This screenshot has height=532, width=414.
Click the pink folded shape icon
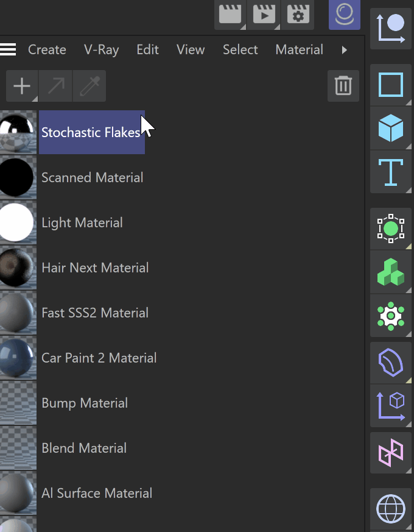coord(391,453)
